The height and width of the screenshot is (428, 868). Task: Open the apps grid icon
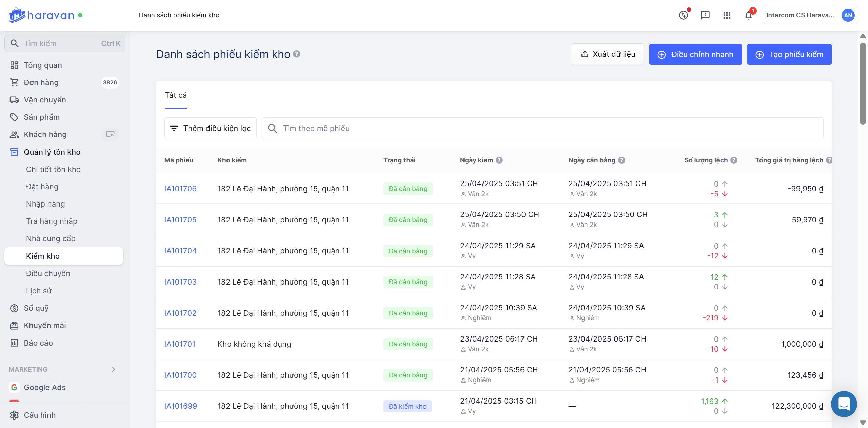pyautogui.click(x=727, y=15)
